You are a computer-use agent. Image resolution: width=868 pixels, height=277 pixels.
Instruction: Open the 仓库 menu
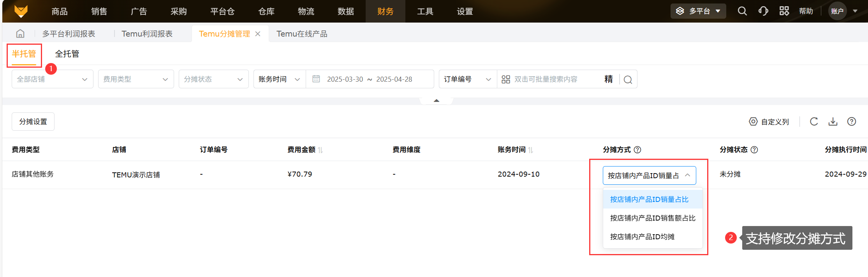click(x=266, y=11)
